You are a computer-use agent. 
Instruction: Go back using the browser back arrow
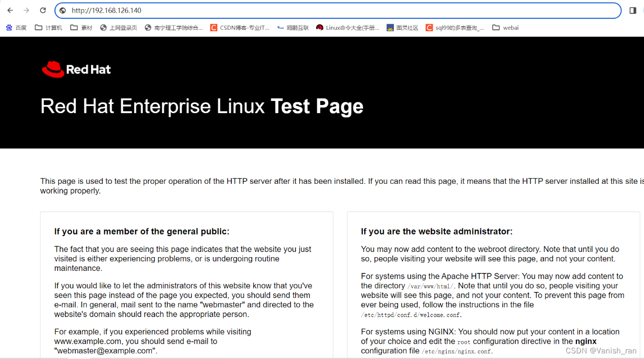pos(10,10)
